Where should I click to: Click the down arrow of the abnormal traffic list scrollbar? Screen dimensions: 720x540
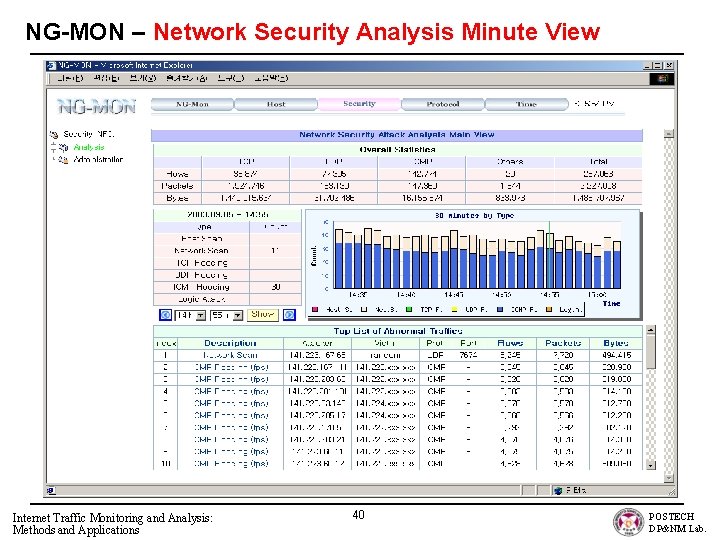[650, 465]
